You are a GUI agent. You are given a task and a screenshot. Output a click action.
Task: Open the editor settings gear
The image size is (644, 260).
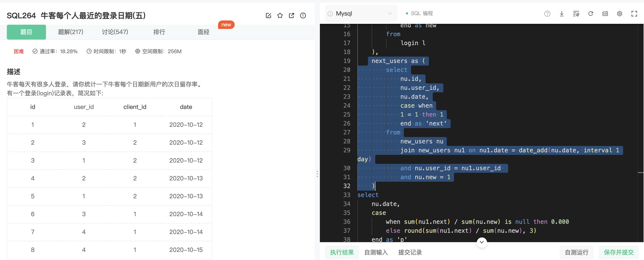coord(620,13)
